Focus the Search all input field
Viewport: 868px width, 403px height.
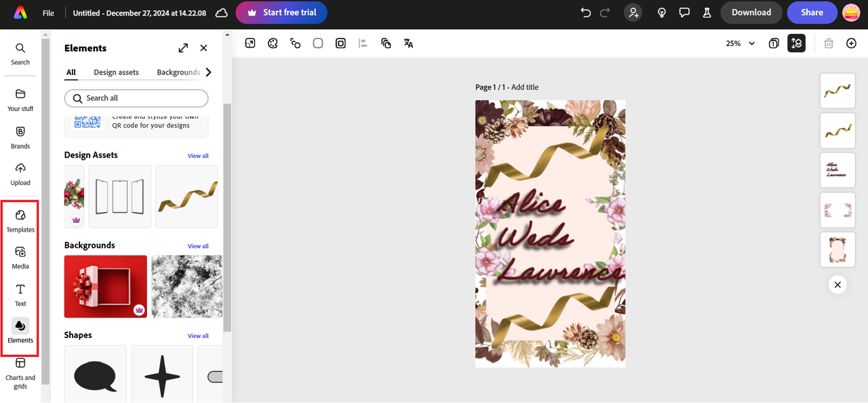[136, 98]
